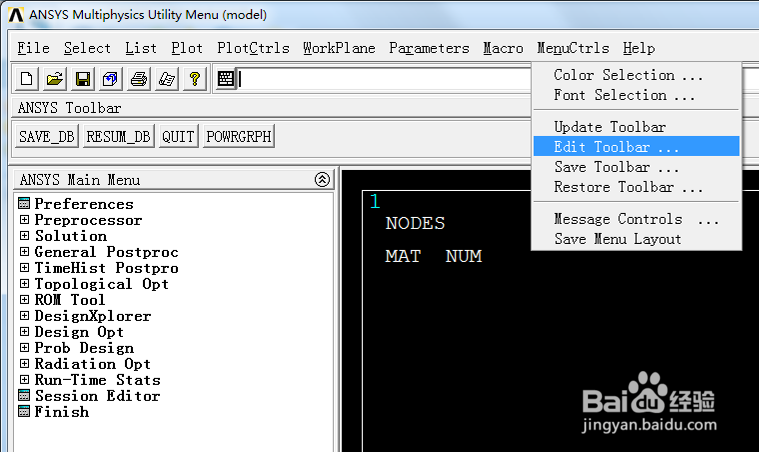Image resolution: width=759 pixels, height=452 pixels.
Task: Open the PlotCtrls menu
Action: tap(253, 48)
